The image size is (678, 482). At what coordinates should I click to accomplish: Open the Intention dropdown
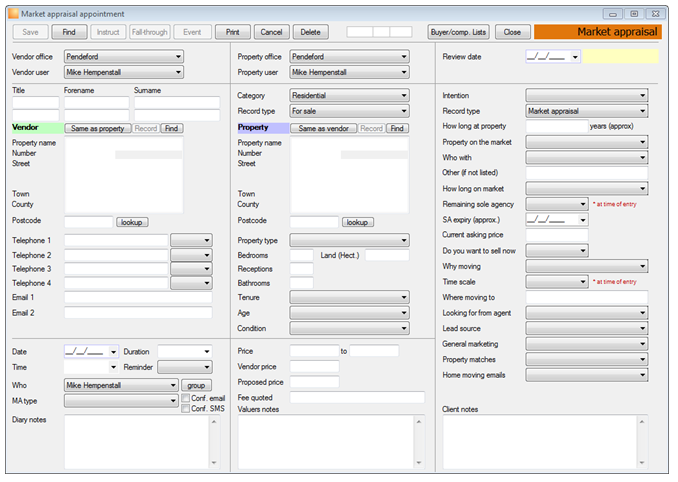[x=587, y=96]
